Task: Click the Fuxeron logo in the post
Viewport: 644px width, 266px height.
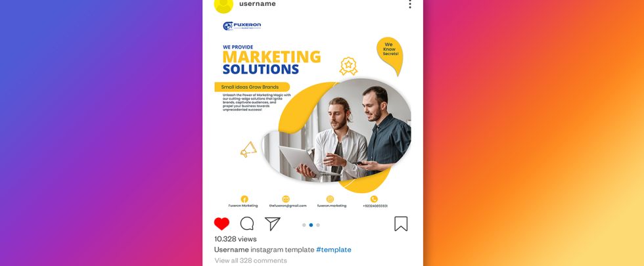Action: click(242, 26)
